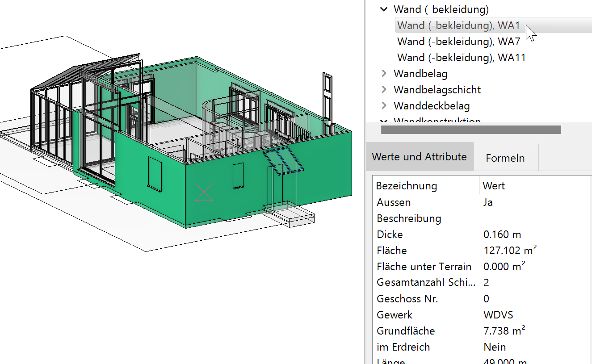The image size is (592, 364).
Task: Expand the Wandbelag tree node
Action: [384, 73]
